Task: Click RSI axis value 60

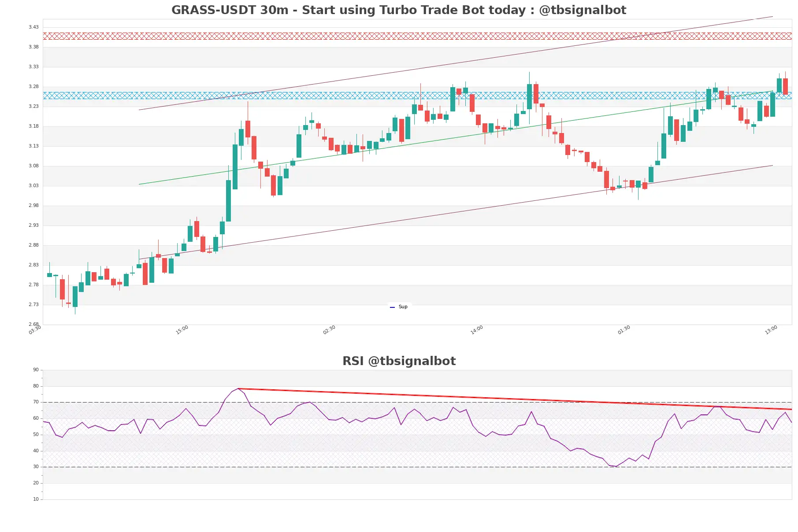Action: pos(36,418)
